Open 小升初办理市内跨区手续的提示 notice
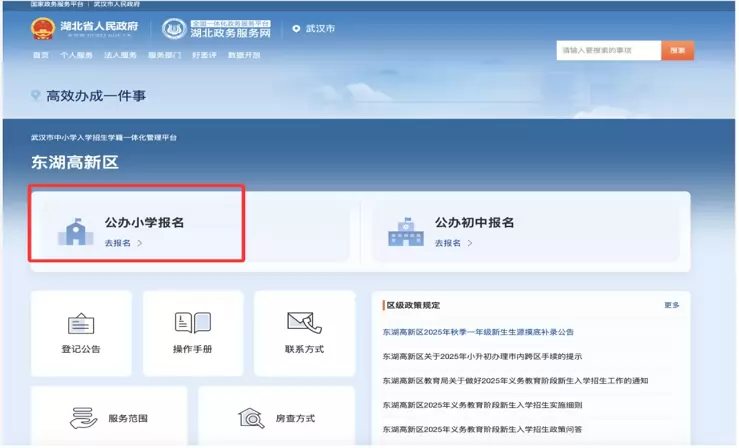This screenshot has height=448, width=739. [482, 356]
